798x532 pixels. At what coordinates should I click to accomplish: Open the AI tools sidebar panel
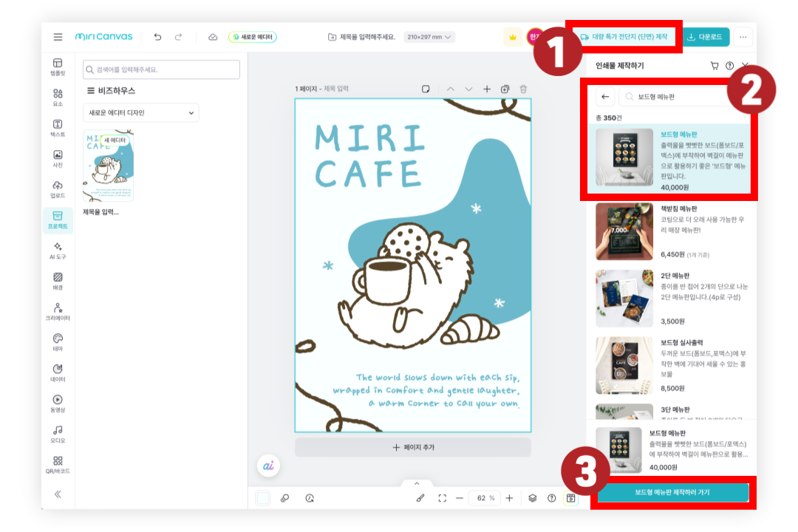(x=58, y=250)
